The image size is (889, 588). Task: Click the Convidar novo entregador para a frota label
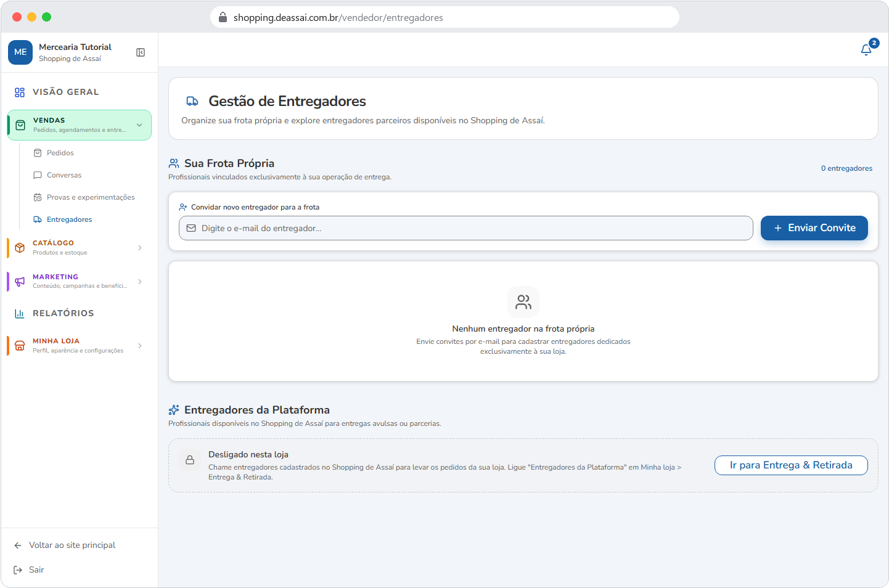[255, 207]
